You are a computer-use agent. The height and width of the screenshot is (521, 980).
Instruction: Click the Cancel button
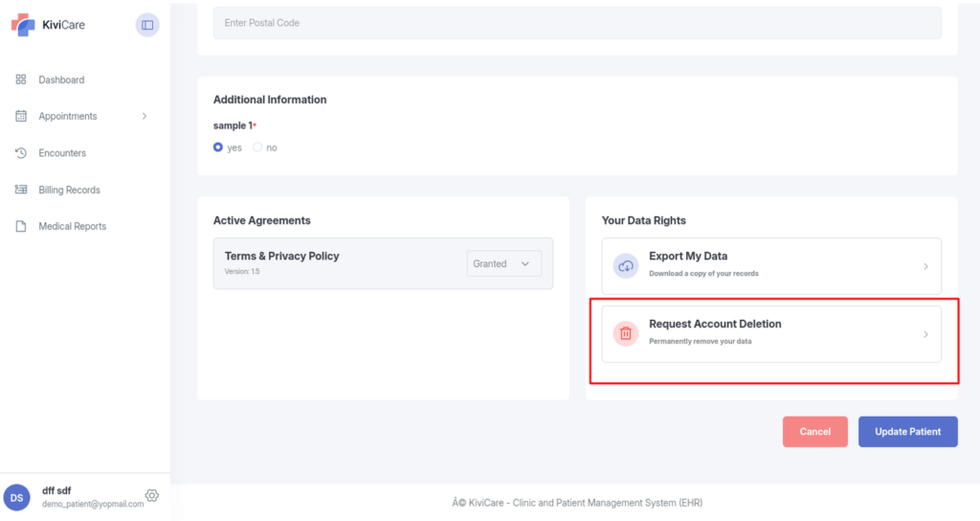coord(815,432)
